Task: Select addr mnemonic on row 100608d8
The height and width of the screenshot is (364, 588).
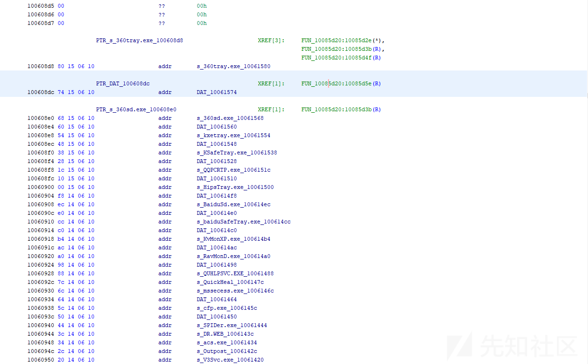Action: pyautogui.click(x=165, y=66)
